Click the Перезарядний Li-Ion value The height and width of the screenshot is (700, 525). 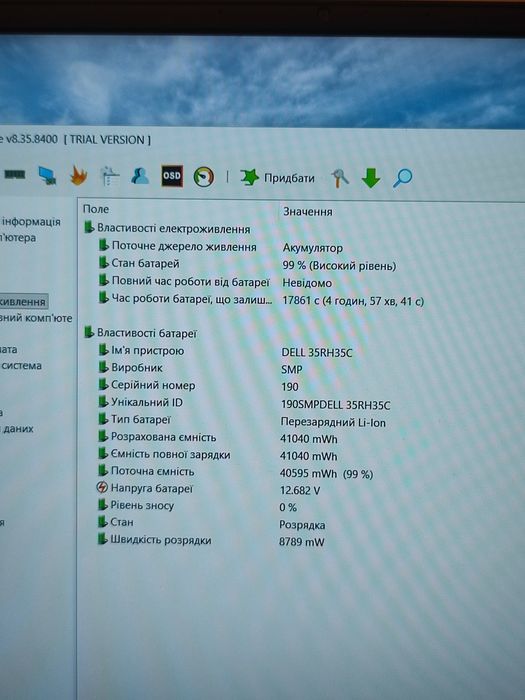coord(333,422)
